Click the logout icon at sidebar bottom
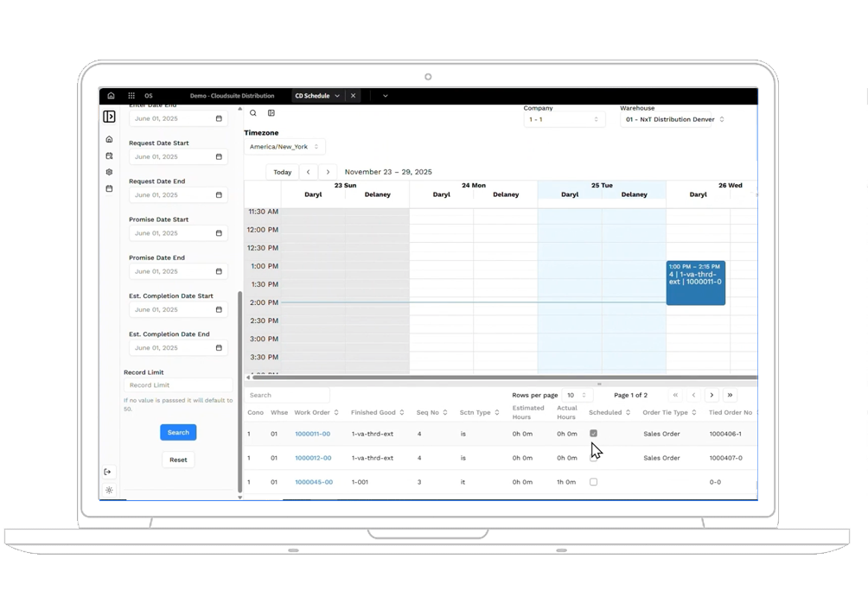 point(108,472)
